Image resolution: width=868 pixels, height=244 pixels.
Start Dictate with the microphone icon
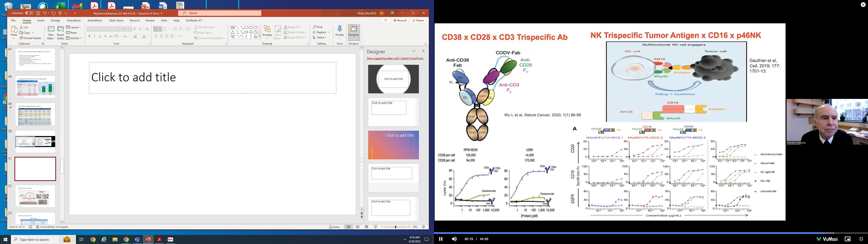click(339, 29)
